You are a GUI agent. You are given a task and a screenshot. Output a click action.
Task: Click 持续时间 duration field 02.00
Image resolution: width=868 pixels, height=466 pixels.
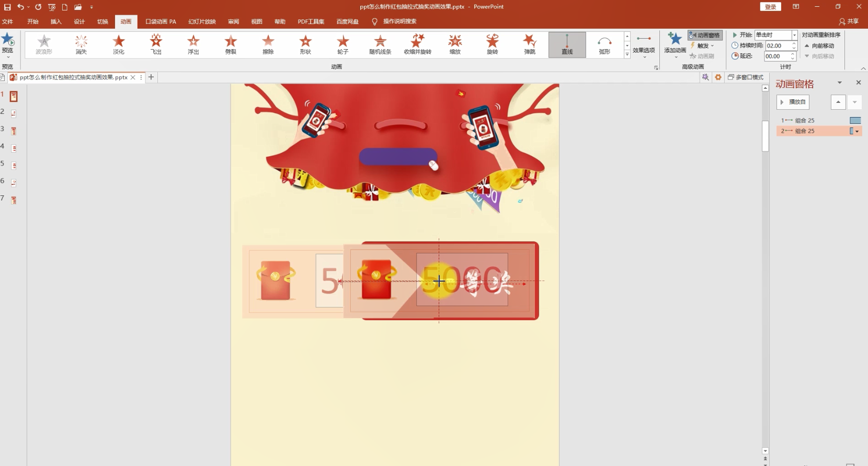tap(778, 45)
